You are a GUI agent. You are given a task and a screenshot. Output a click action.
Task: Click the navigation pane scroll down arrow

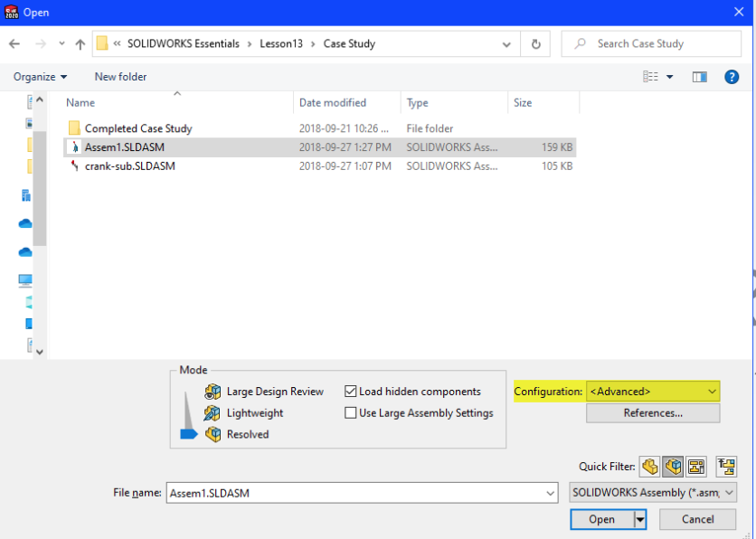(x=40, y=352)
